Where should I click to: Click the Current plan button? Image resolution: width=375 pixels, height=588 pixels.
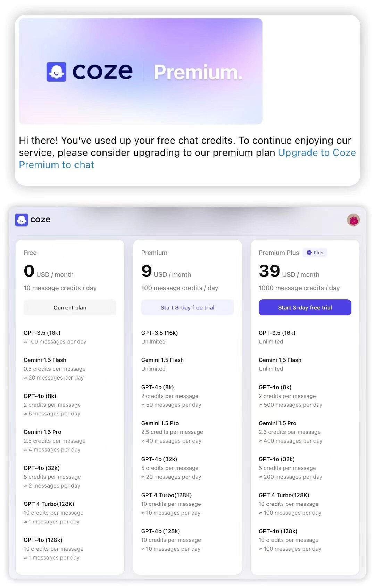[70, 308]
